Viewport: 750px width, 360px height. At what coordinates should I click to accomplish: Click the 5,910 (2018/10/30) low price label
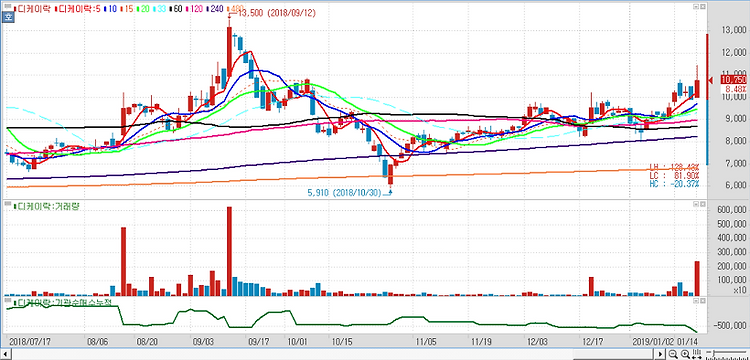point(345,192)
